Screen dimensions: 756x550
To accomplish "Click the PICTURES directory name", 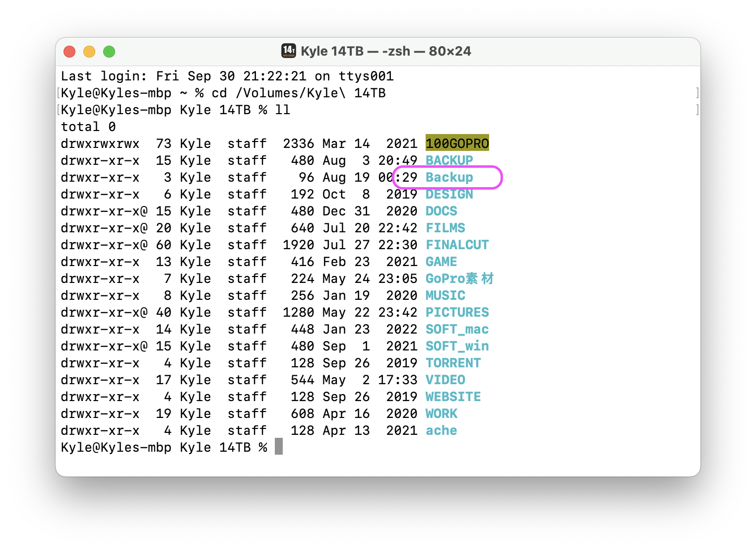I will (x=457, y=312).
